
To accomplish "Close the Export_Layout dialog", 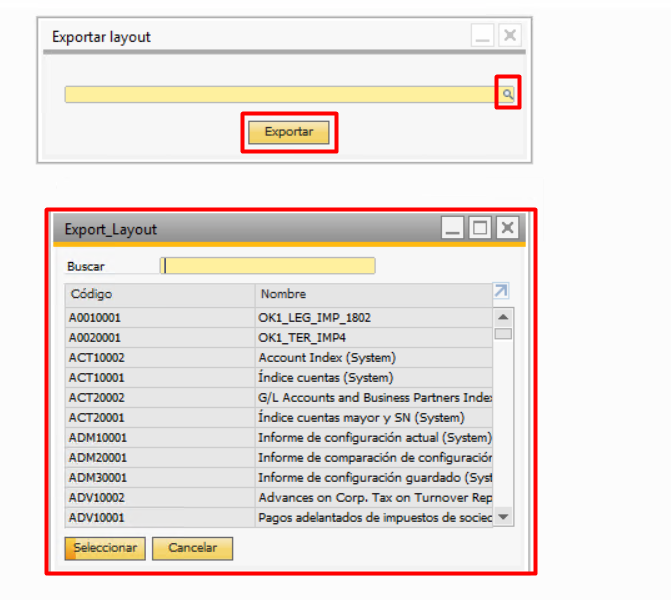I will point(508,229).
